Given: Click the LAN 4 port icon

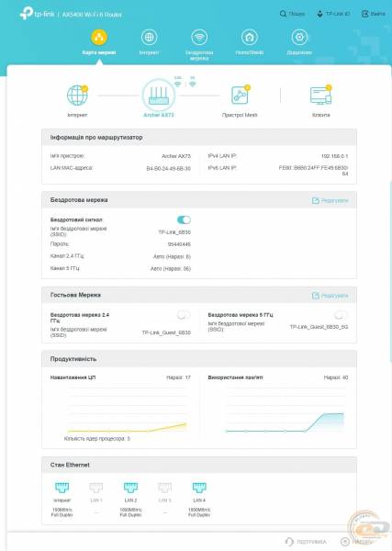Looking at the screenshot, I should click(x=199, y=488).
